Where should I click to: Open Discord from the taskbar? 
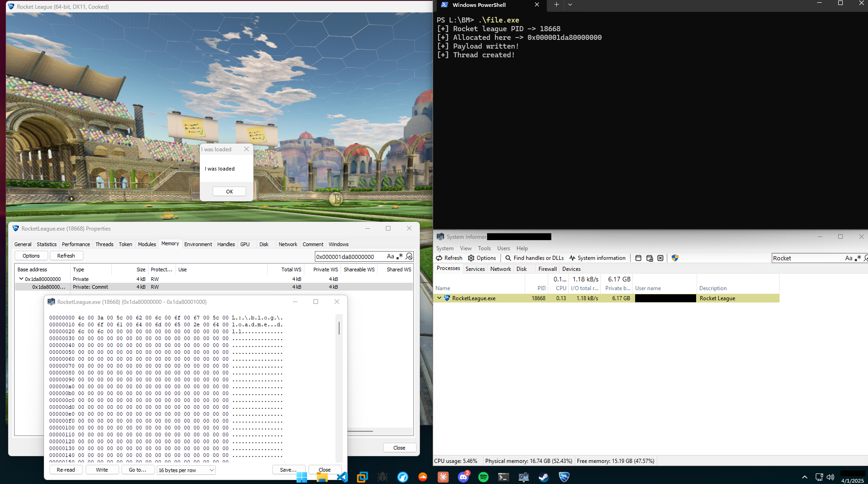[x=463, y=477]
